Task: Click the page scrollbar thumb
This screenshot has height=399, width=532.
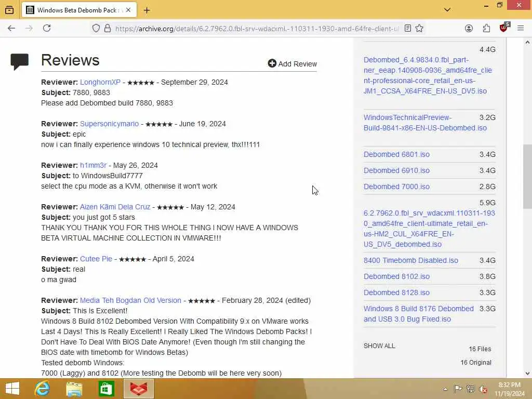Action: click(x=527, y=177)
